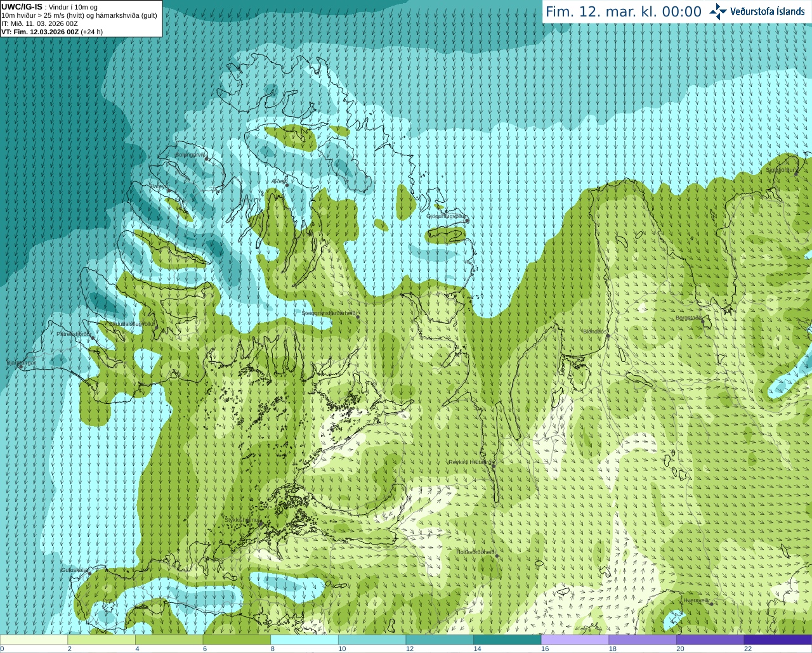812x653 pixels.
Task: Click the Bolungarvík station marker
Action: [x=207, y=159]
